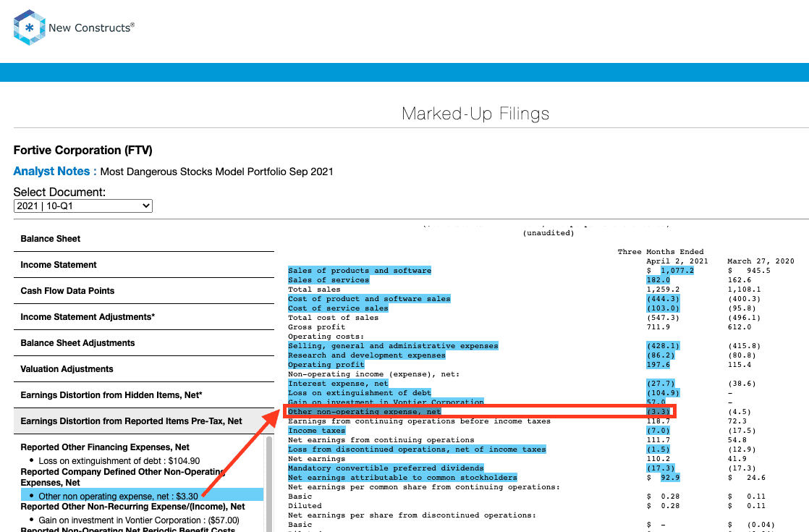Expand the Valuation Adjustments section

pyautogui.click(x=143, y=369)
